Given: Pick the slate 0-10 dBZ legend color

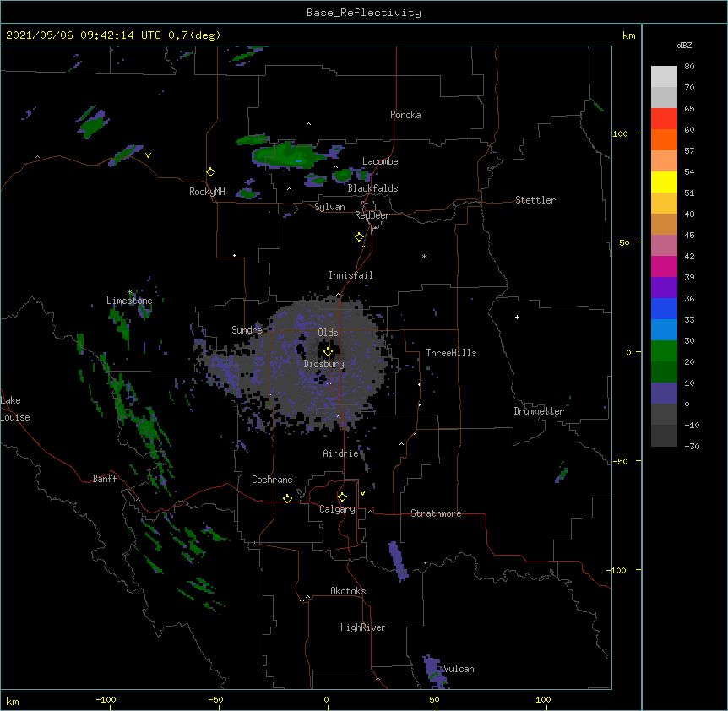Looking at the screenshot, I should 664,393.
